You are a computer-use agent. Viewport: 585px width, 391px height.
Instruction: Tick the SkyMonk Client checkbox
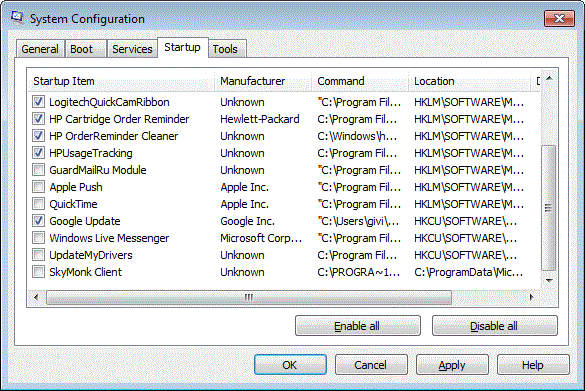click(x=38, y=272)
